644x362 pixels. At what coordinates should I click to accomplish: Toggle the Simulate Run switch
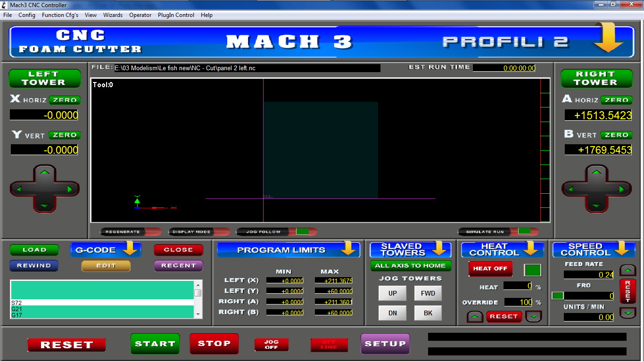[x=524, y=231]
